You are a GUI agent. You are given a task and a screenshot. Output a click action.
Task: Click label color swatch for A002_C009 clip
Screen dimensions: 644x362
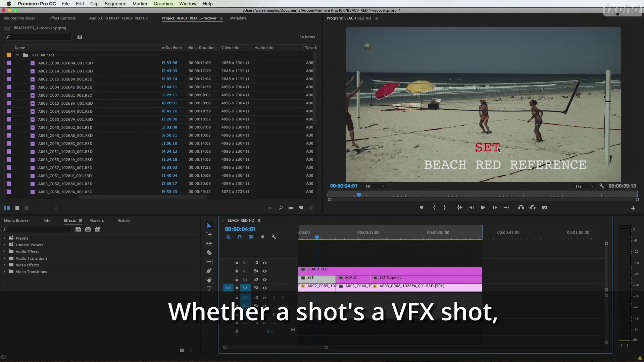[9, 63]
